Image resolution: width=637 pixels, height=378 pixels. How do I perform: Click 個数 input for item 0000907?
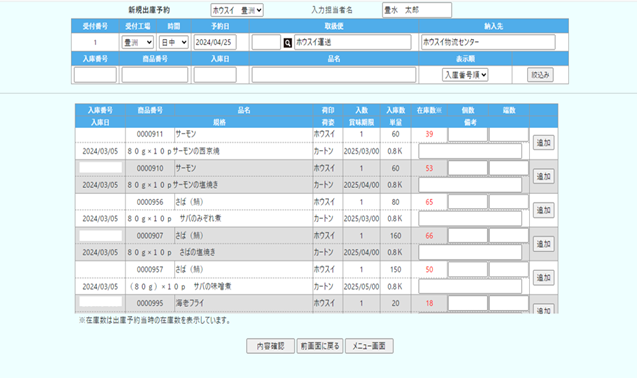tap(468, 236)
